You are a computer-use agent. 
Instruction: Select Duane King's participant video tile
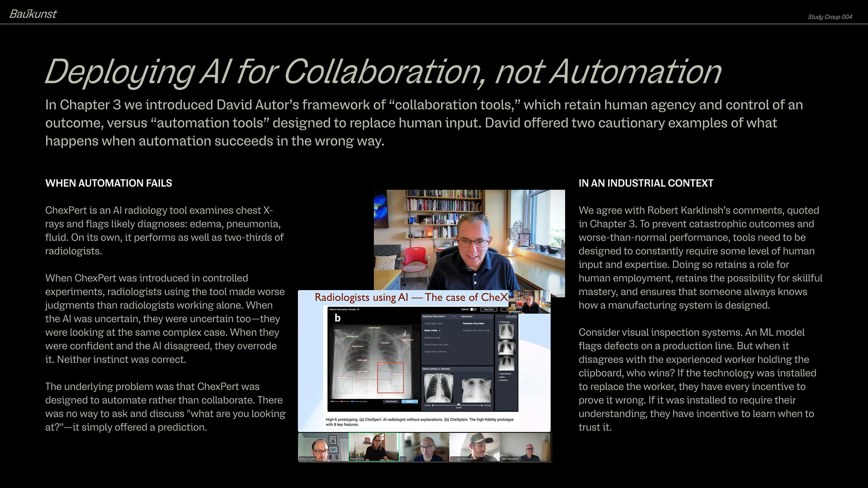click(373, 447)
